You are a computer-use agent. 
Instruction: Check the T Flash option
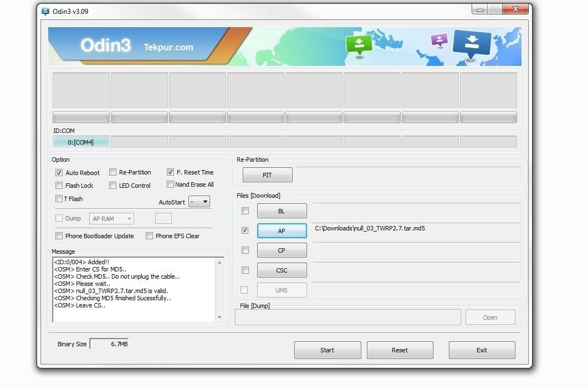tap(59, 198)
